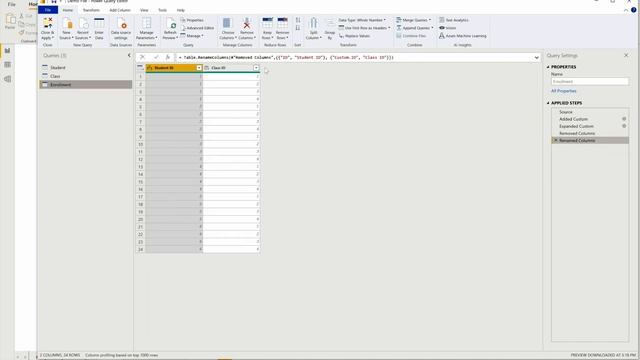Expand the formula bar
640x360 pixels.
click(x=536, y=58)
